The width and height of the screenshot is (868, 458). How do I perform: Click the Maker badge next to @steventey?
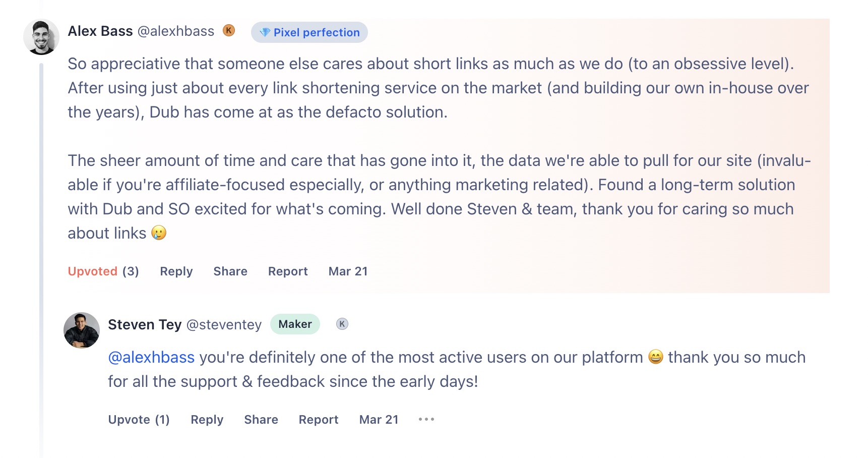point(295,324)
